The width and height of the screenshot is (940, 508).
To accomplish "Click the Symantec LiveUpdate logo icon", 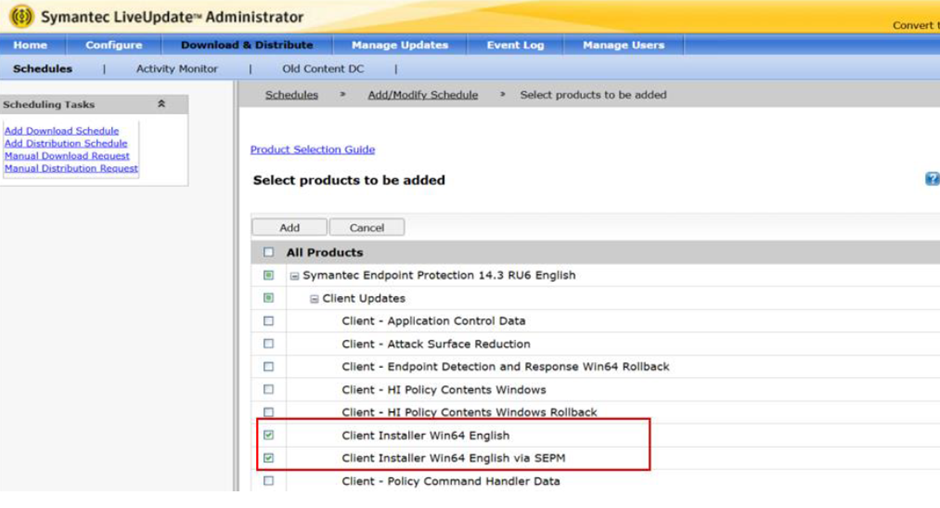I will tap(20, 17).
